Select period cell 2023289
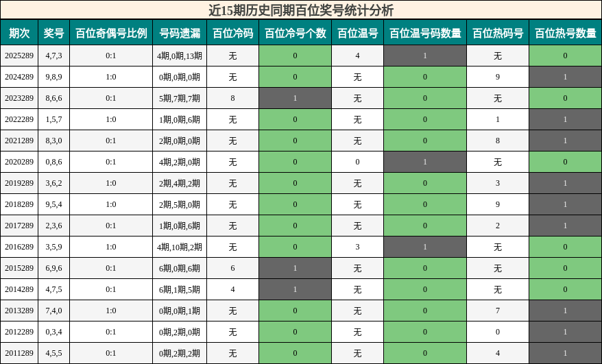The height and width of the screenshot is (364, 602). pyautogui.click(x=19, y=98)
